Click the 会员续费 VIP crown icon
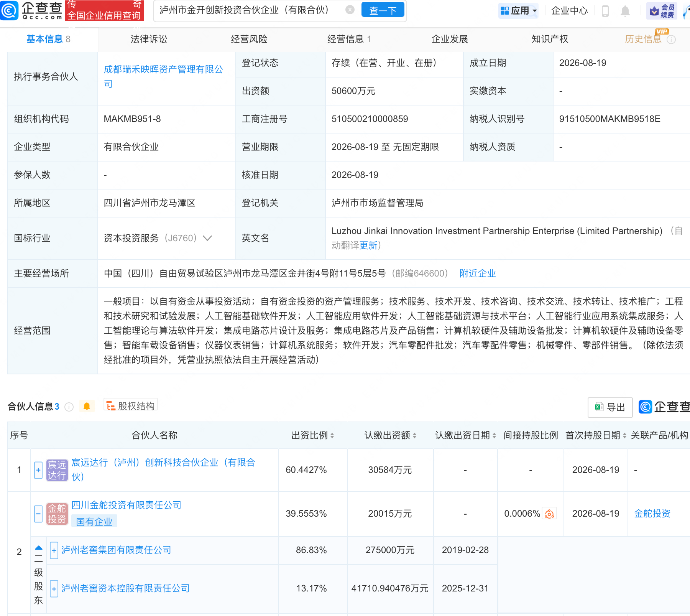Viewport: 690px width, 616px height. pyautogui.click(x=662, y=11)
